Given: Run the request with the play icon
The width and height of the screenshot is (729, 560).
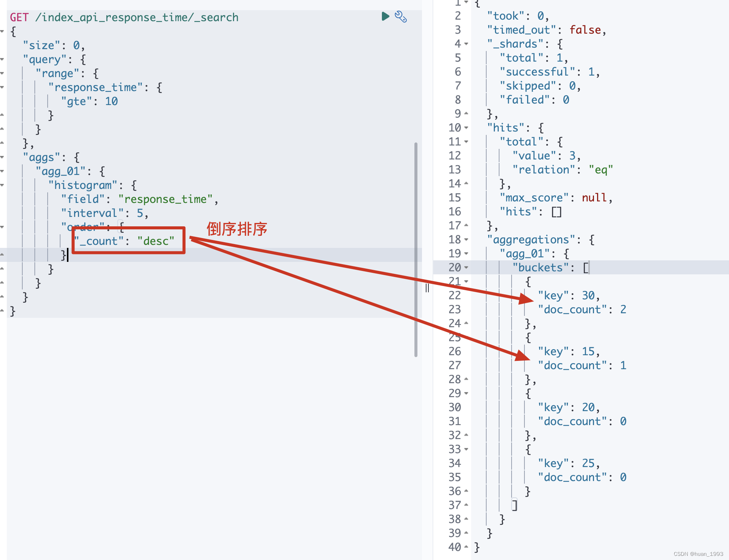Looking at the screenshot, I should (x=385, y=17).
